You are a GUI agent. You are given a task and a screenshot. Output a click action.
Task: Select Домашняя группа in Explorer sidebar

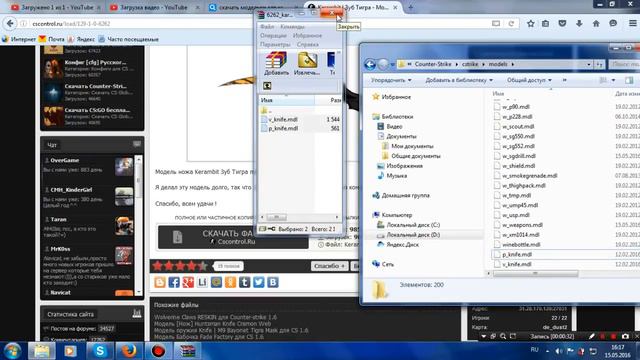[x=401, y=195]
